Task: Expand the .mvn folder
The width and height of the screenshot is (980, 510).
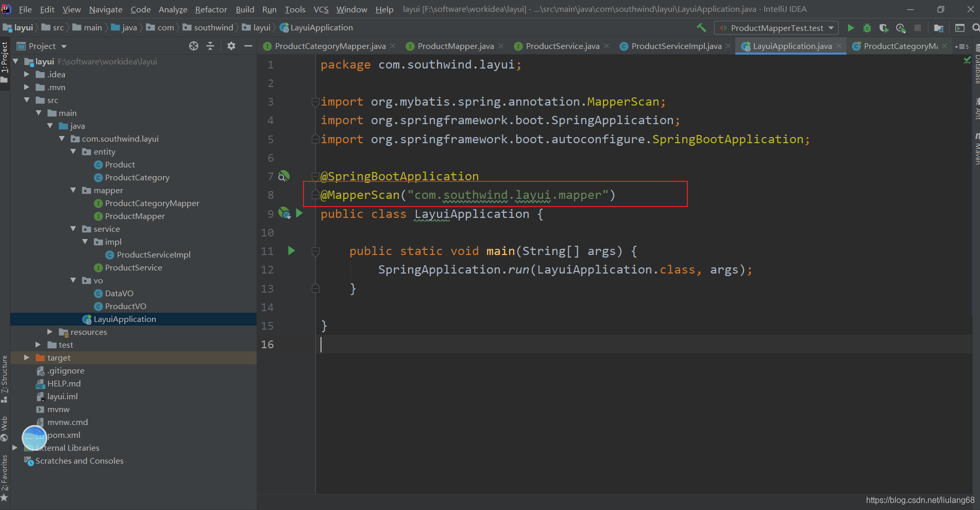Action: click(x=27, y=87)
